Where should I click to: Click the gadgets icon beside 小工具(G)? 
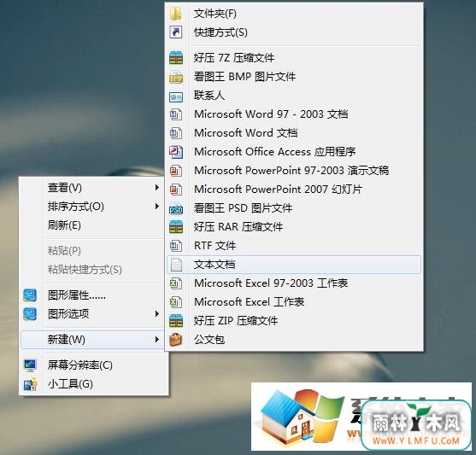(31, 383)
